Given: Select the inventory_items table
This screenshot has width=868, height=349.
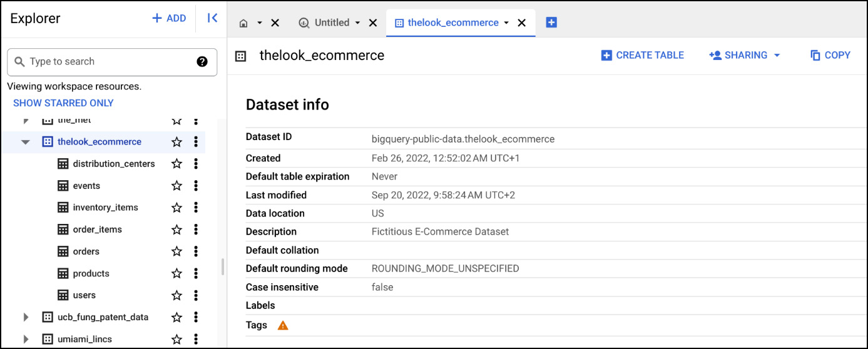Looking at the screenshot, I should coord(105,208).
